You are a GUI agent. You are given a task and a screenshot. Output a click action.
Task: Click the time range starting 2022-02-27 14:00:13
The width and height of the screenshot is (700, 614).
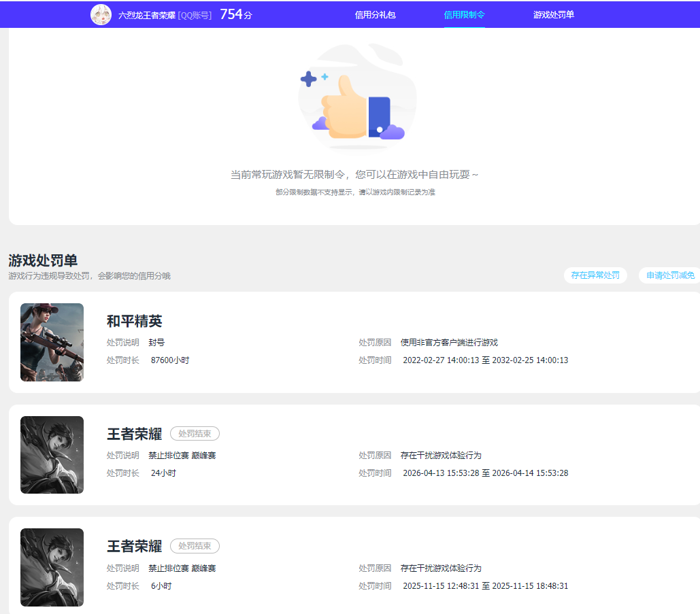point(486,360)
